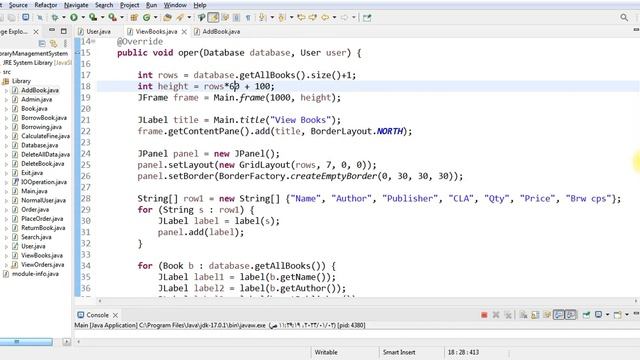Screen dimensions: 640x360
Task: Select JRE System Library entry
Action: coord(36,63)
